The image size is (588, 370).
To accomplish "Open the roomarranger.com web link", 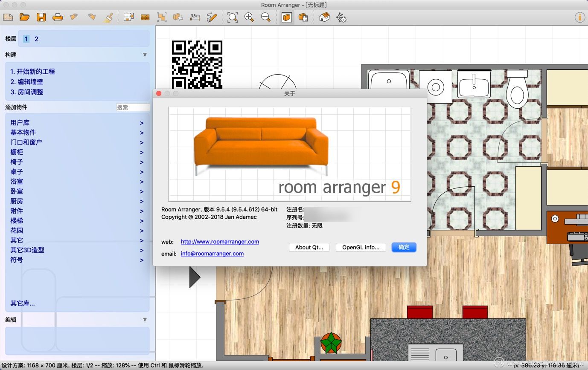I will point(220,241).
